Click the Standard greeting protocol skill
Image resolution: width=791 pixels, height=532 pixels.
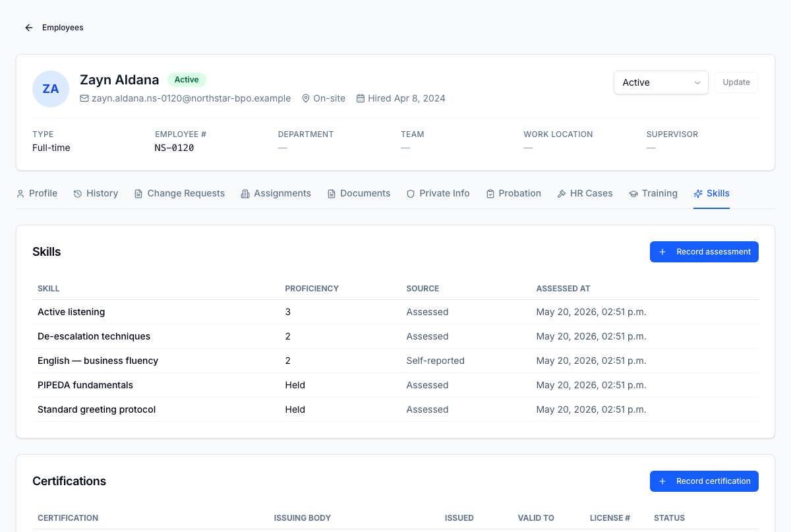pos(97,409)
